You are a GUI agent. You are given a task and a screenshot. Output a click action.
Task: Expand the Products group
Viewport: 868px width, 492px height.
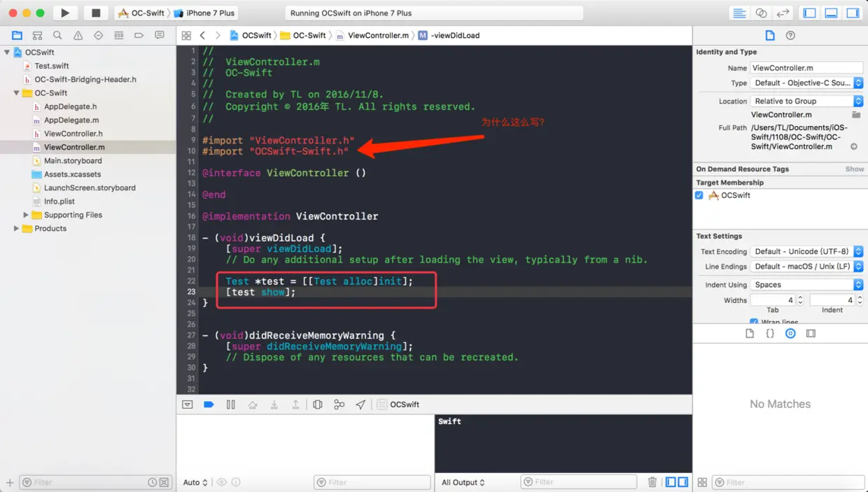tap(16, 229)
